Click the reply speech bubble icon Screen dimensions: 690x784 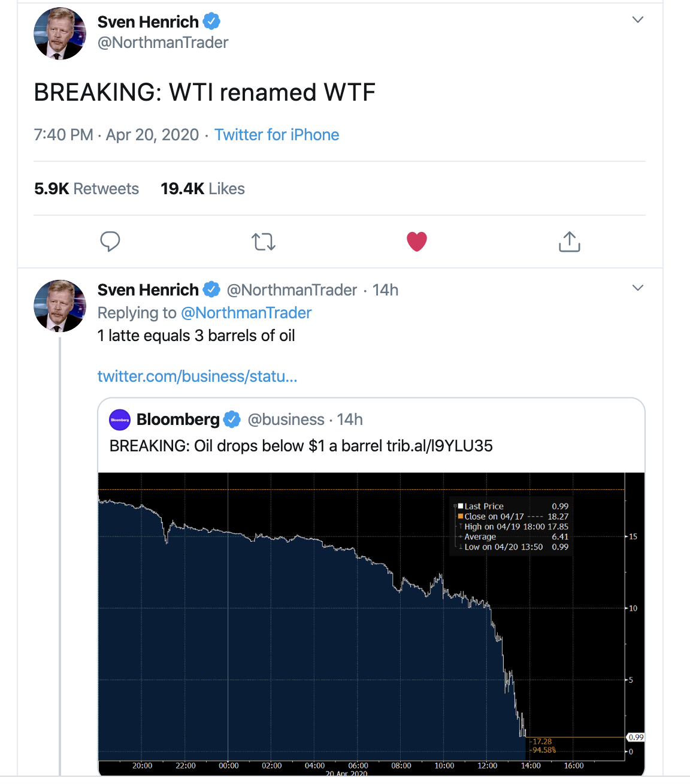[110, 242]
